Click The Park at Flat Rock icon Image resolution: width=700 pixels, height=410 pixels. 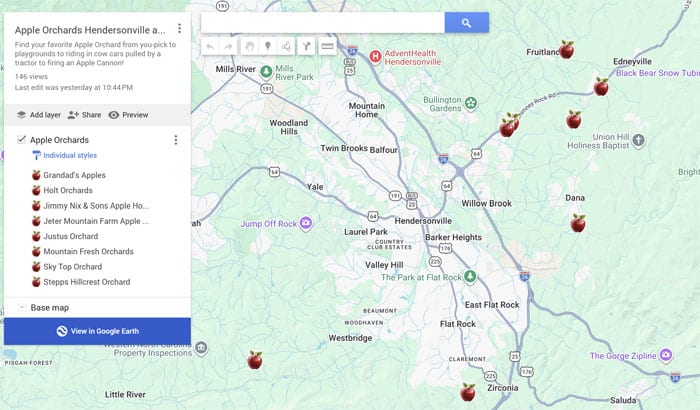[x=470, y=276]
